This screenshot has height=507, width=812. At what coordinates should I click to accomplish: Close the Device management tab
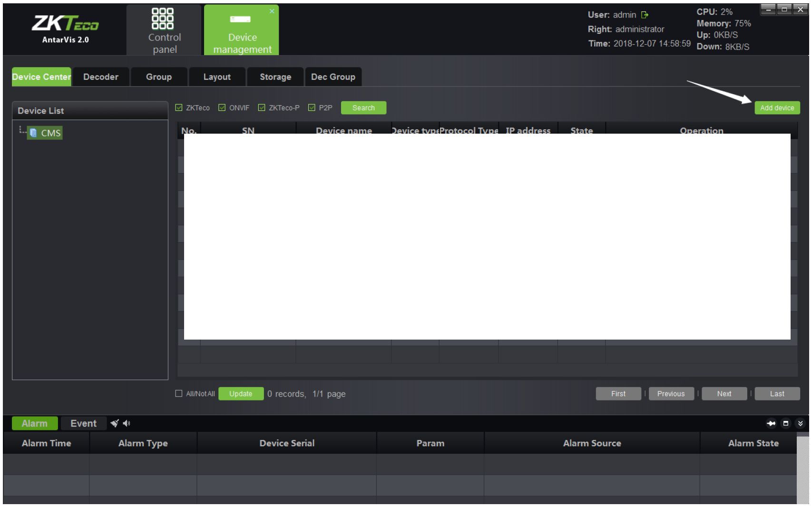point(272,11)
